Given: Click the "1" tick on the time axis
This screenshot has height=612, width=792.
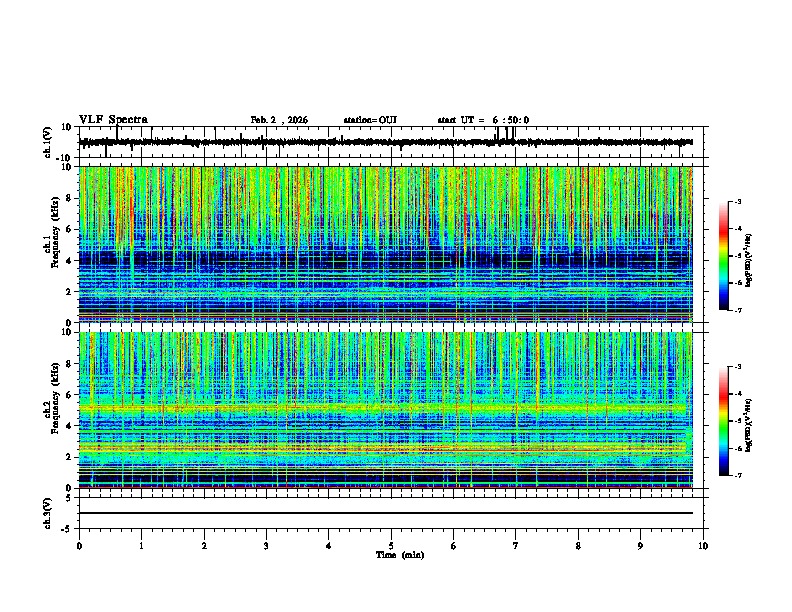Looking at the screenshot, I should (141, 546).
